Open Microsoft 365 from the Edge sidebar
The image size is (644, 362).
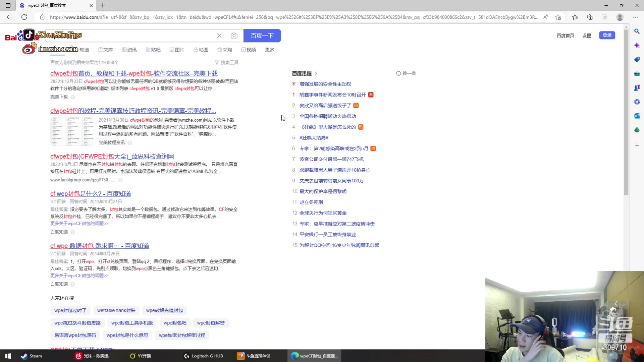click(637, 102)
